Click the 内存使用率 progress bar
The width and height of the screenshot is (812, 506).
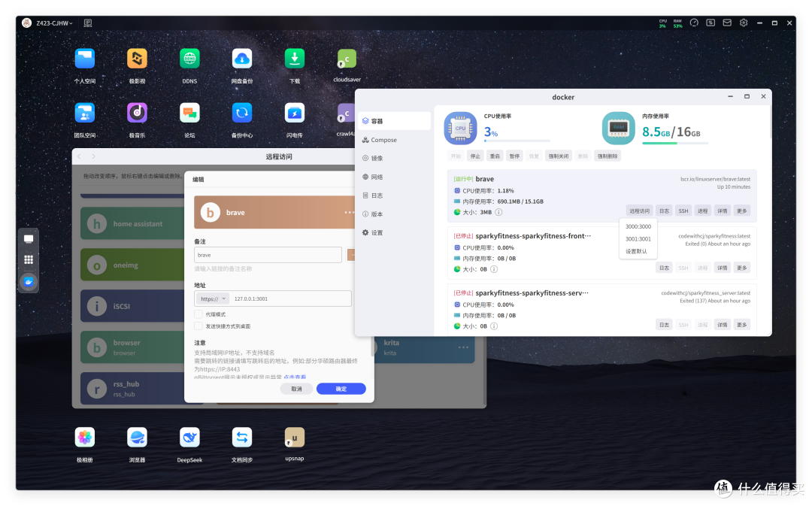(674, 143)
